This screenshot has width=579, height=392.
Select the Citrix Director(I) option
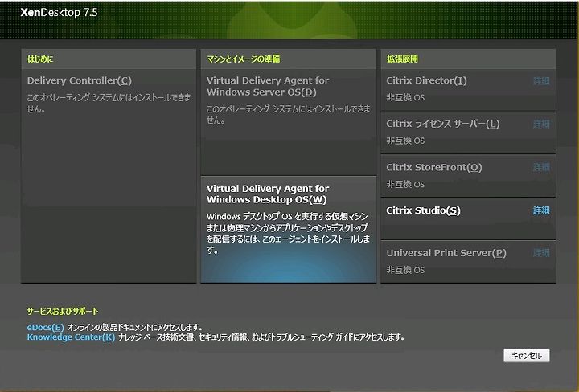426,80
